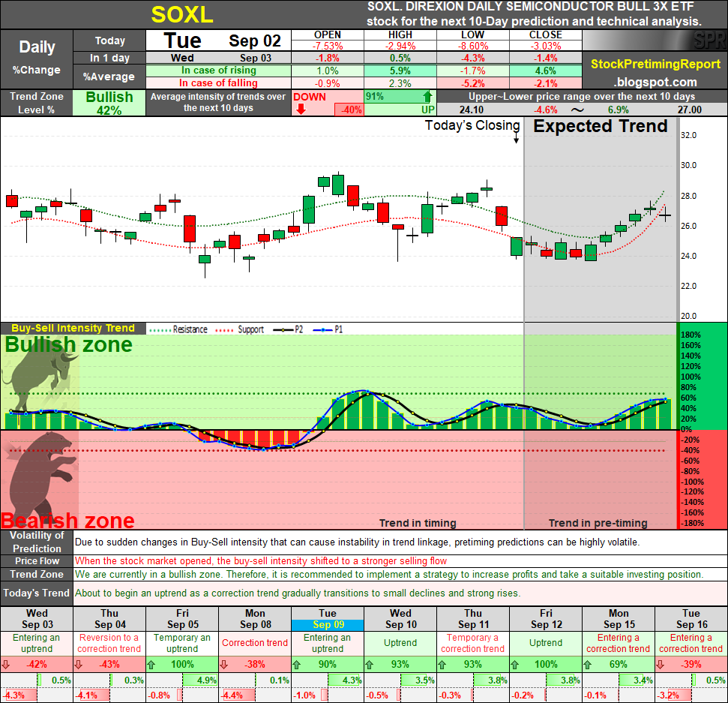Click the 60% intensity axis label
This screenshot has height=703, width=728.
pyautogui.click(x=688, y=398)
